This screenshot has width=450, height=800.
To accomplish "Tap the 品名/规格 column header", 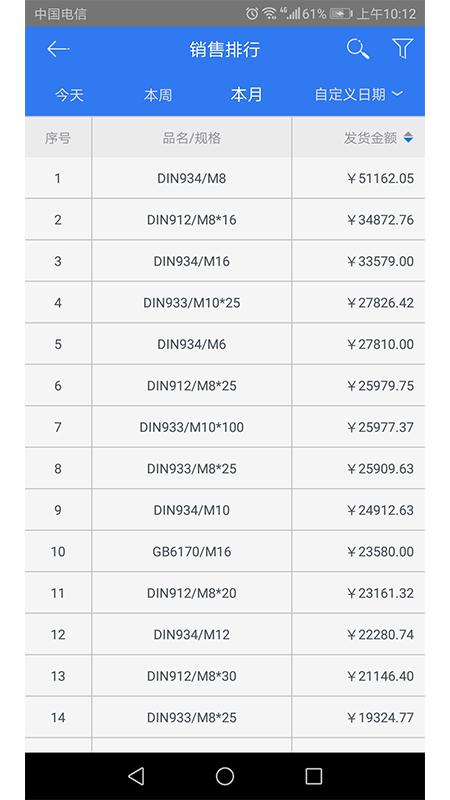I will click(x=192, y=138).
